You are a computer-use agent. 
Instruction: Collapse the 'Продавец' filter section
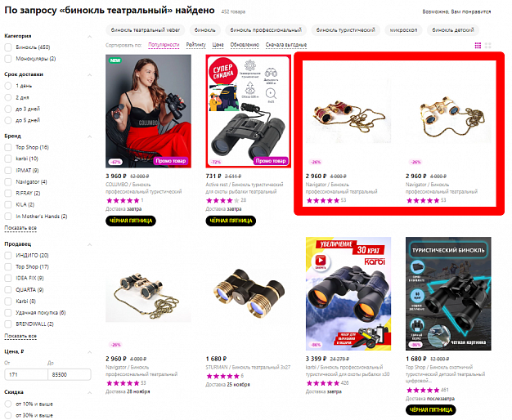[x=89, y=244]
